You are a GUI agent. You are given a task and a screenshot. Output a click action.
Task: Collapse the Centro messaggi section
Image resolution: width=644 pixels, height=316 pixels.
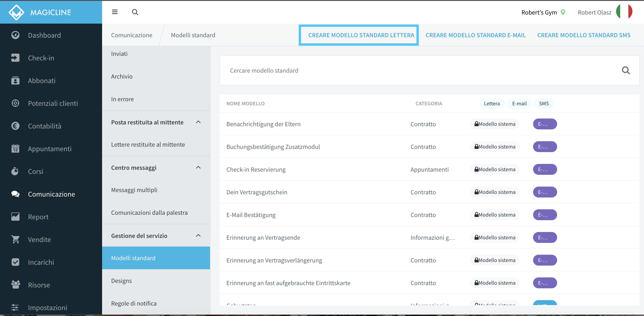[198, 168]
